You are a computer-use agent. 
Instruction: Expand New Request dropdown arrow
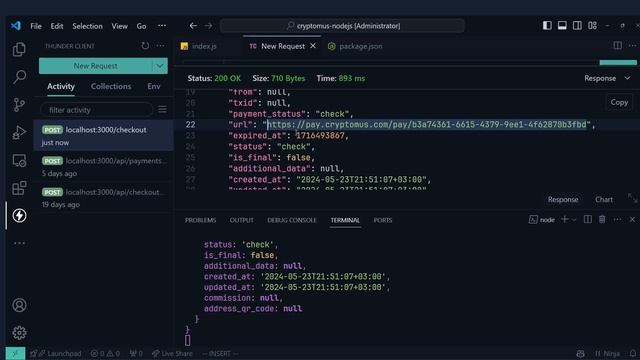(x=160, y=66)
